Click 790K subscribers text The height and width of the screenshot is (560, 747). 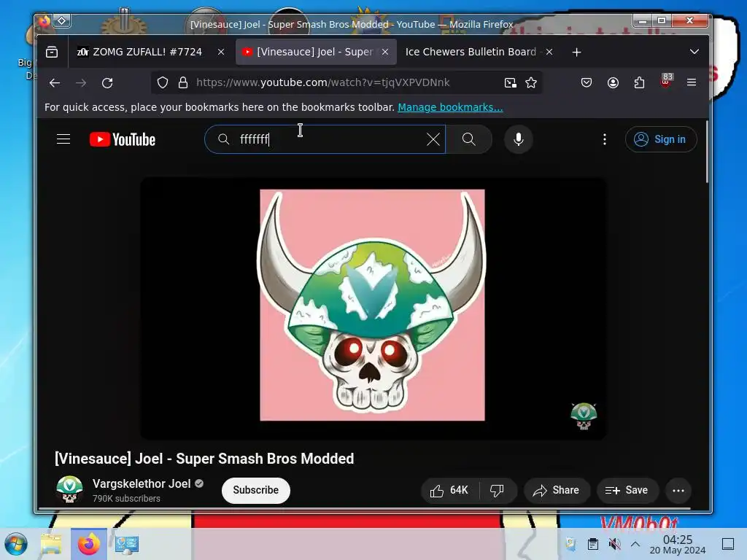tap(126, 499)
